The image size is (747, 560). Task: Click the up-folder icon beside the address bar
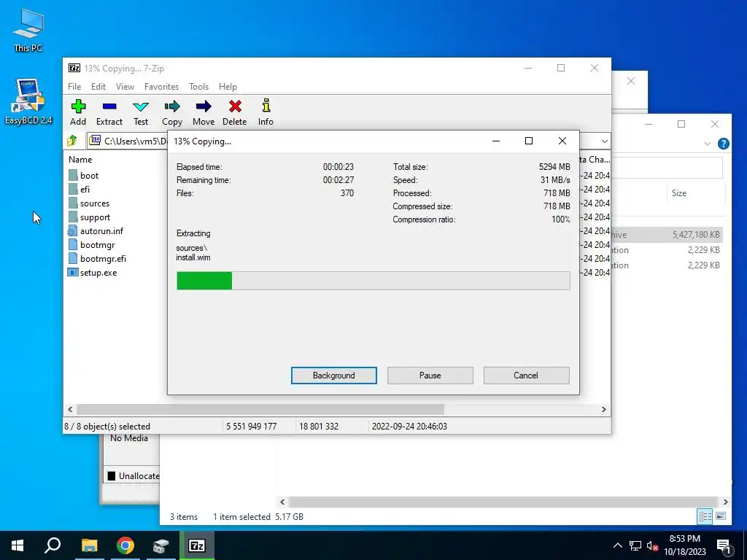click(72, 141)
